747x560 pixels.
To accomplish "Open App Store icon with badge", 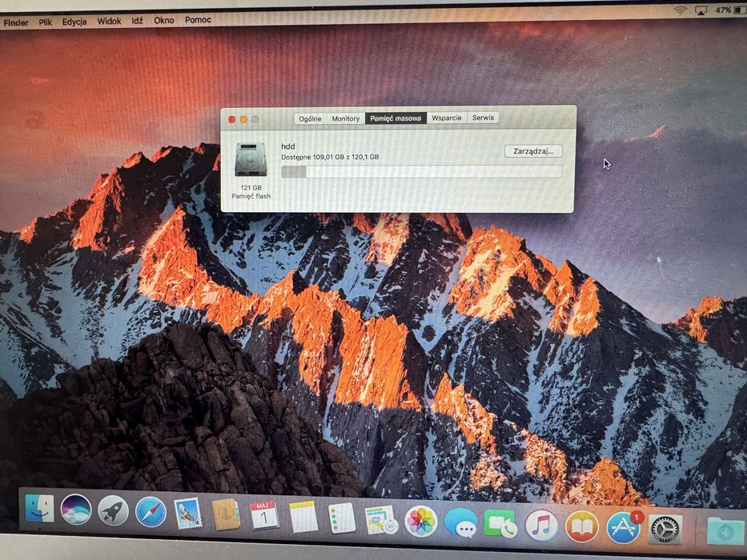I will pyautogui.click(x=623, y=528).
